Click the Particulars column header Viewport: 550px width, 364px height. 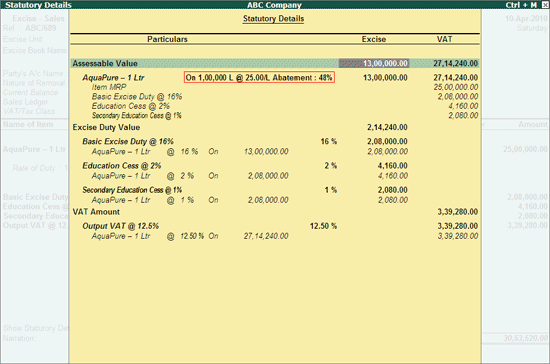click(167, 39)
